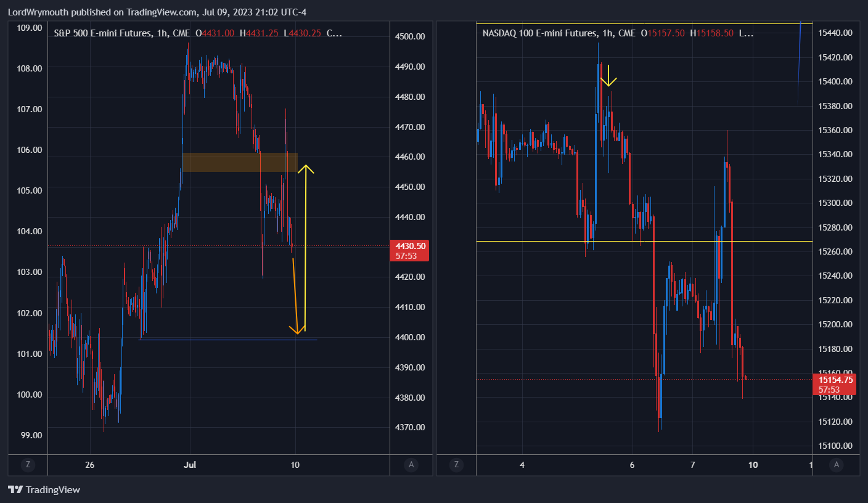The height and width of the screenshot is (503, 868).
Task: Click the 15180.00 price axis label
Action: (835, 349)
